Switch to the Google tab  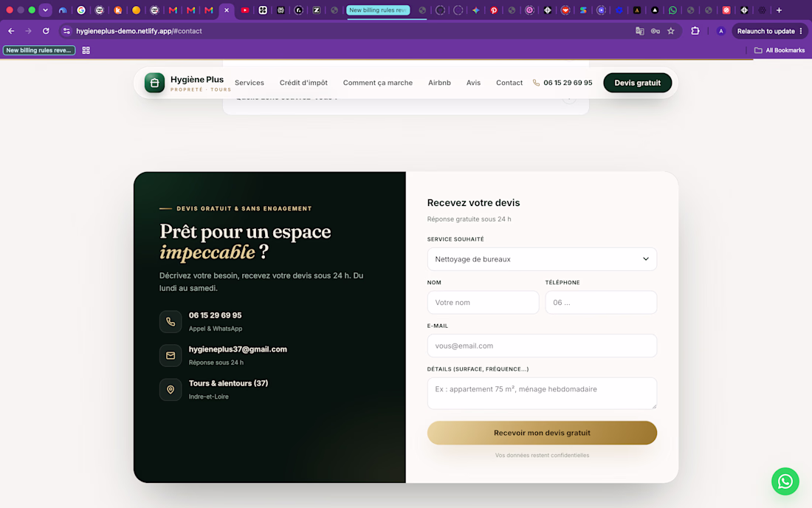(x=81, y=10)
